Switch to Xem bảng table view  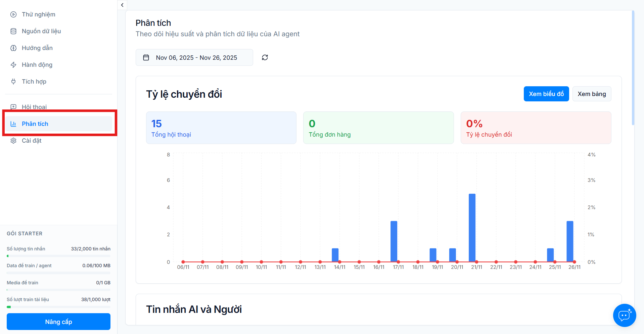592,94
